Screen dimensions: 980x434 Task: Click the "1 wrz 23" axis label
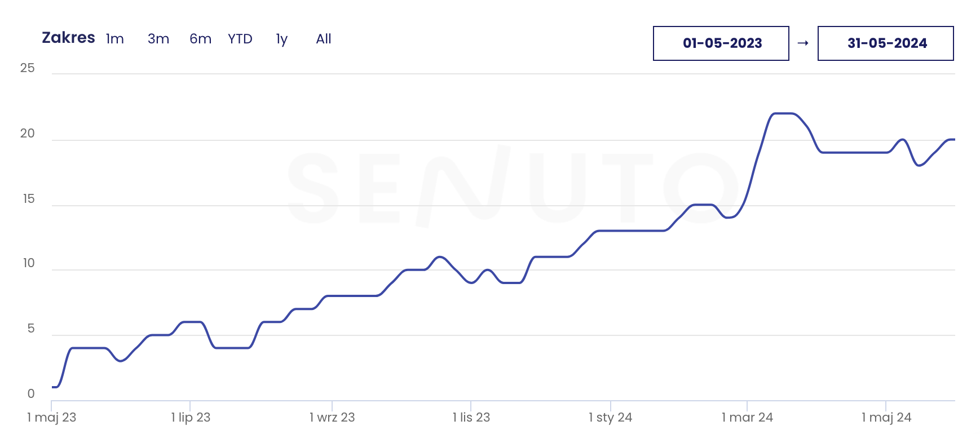pos(332,418)
